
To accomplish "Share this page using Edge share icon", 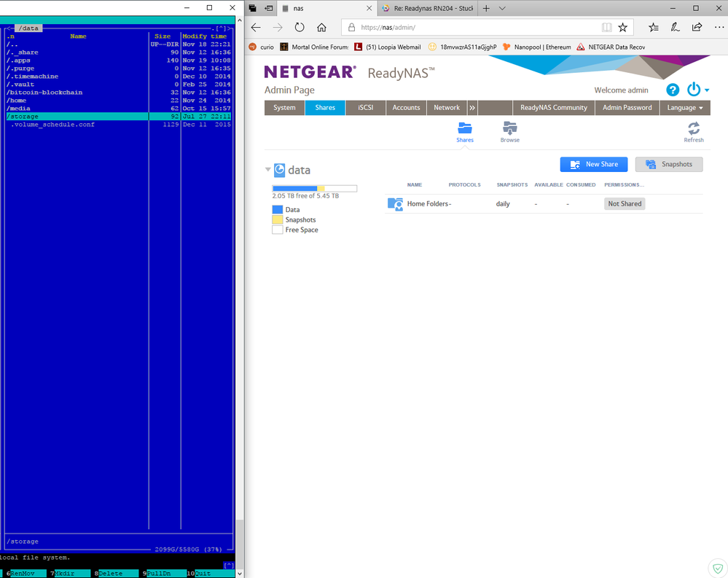I will tap(697, 28).
